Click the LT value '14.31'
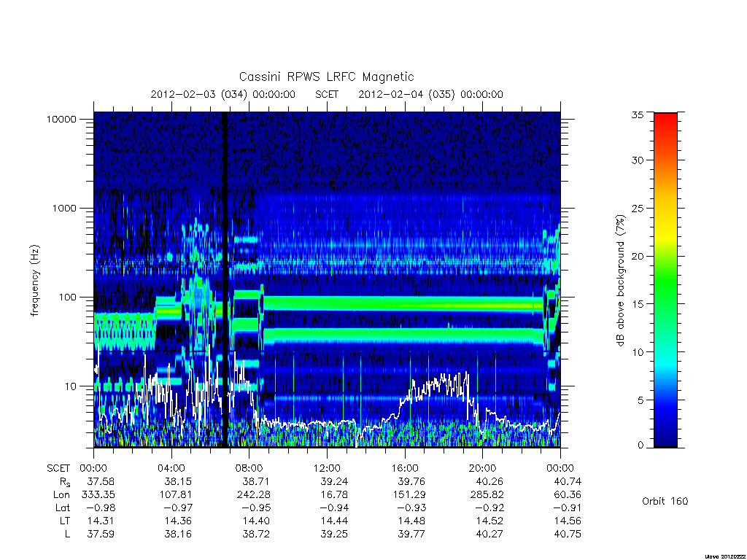 coord(101,521)
